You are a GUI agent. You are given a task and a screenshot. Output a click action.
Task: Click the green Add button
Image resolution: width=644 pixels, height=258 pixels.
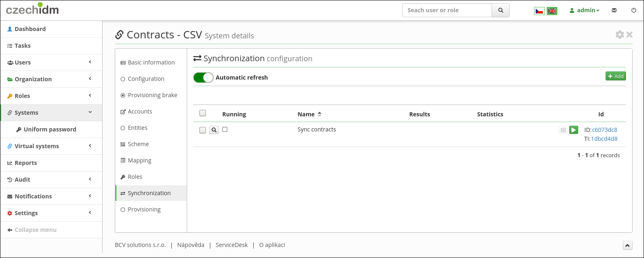pos(616,76)
